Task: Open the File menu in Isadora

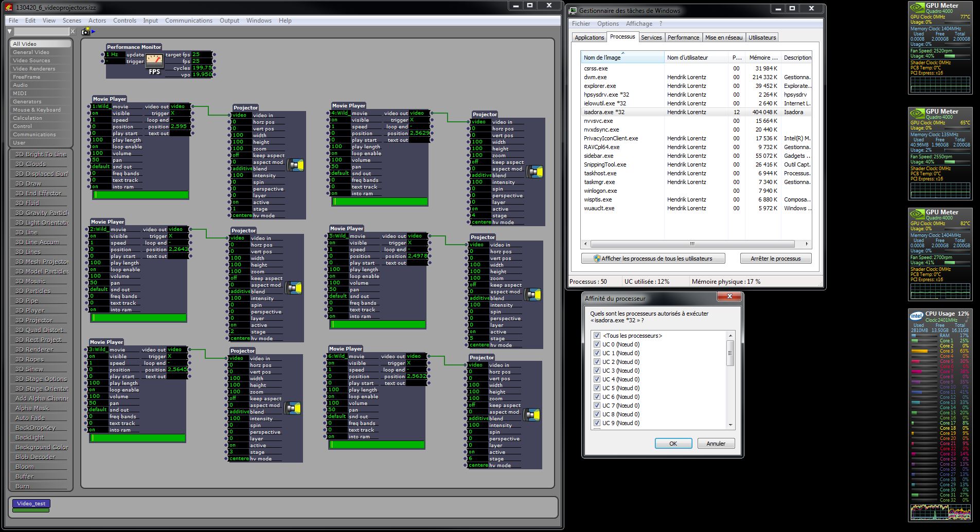Action: (x=13, y=21)
